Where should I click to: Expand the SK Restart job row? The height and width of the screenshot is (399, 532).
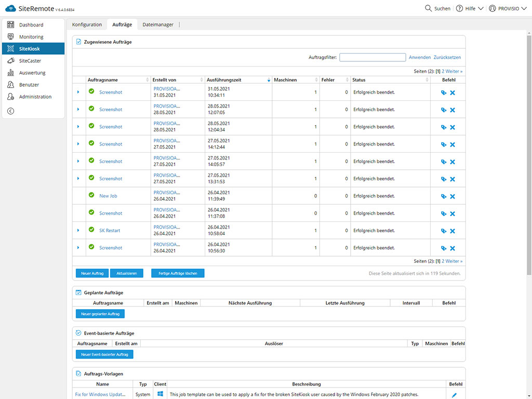tap(78, 231)
